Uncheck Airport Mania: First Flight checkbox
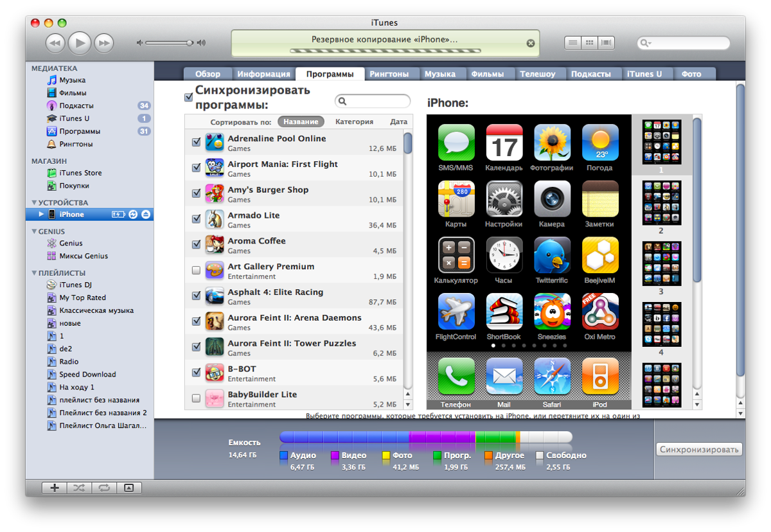The image size is (771, 532). coord(197,168)
